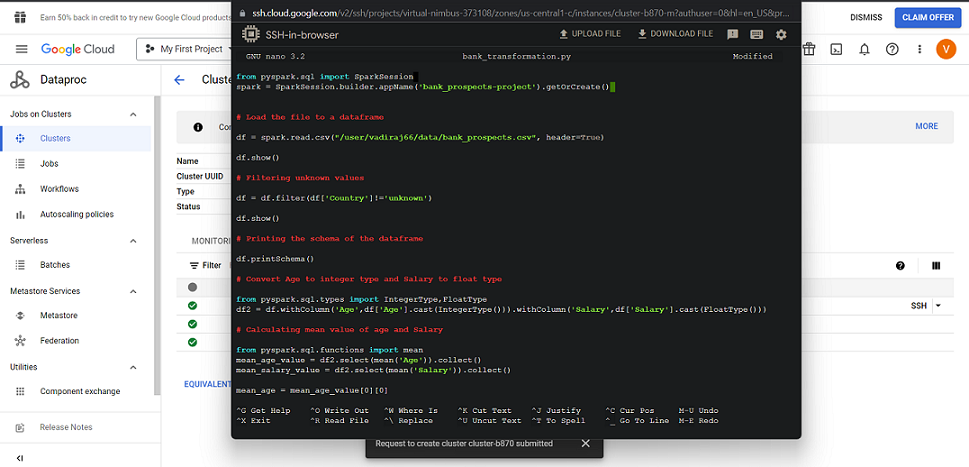Viewport: 969px width, 467px height.
Task: Collapse the Utilities section
Action: (133, 367)
